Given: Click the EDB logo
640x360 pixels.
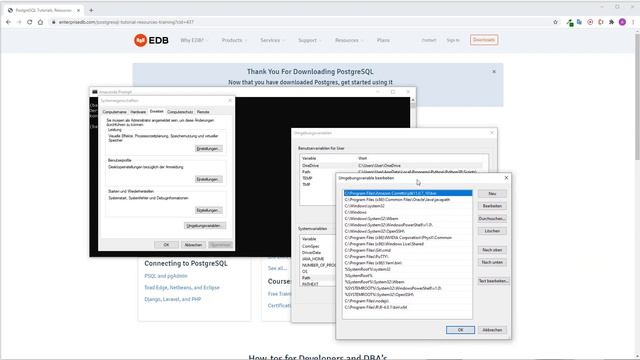Looking at the screenshot, I should tap(151, 40).
